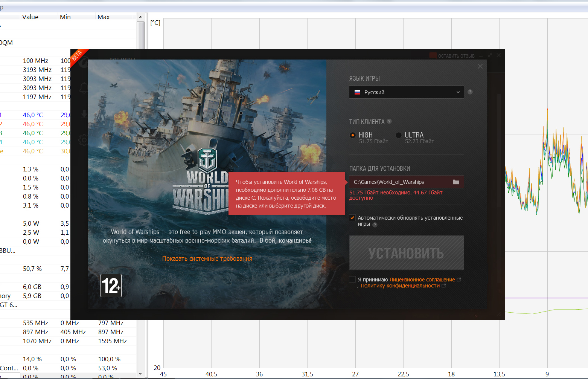Click the 1197 MHz value cell

37,97
